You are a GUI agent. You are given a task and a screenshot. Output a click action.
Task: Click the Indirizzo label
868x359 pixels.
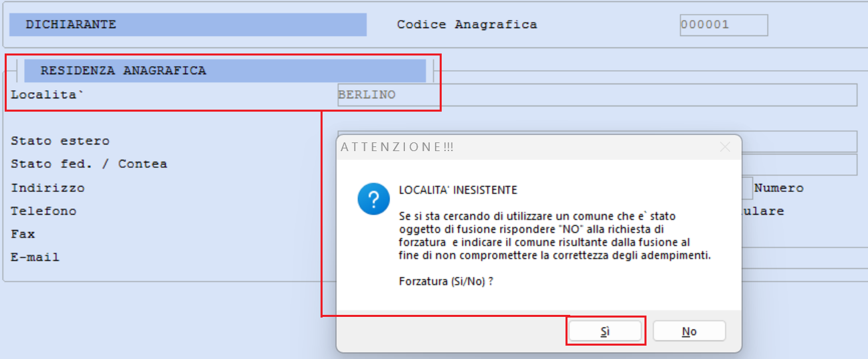[x=48, y=188]
